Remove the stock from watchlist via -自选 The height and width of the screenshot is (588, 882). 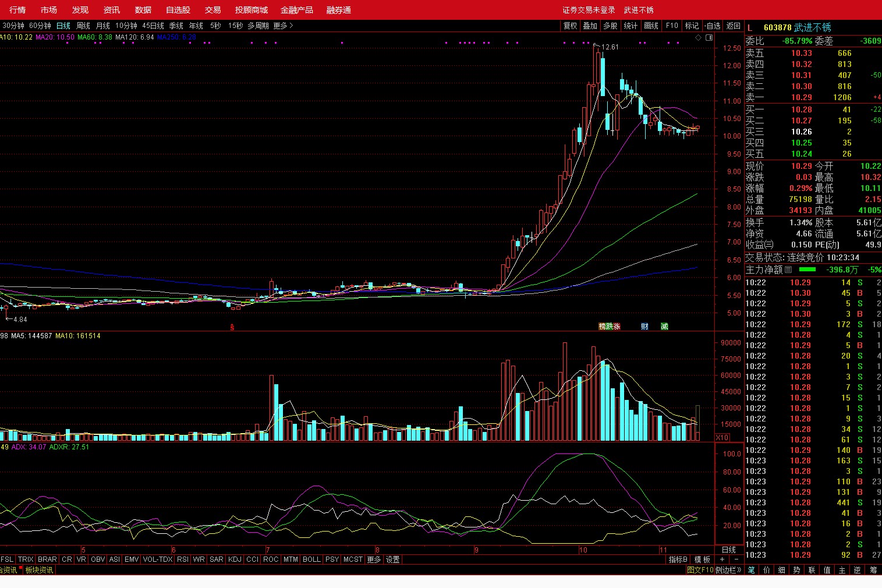[x=713, y=26]
